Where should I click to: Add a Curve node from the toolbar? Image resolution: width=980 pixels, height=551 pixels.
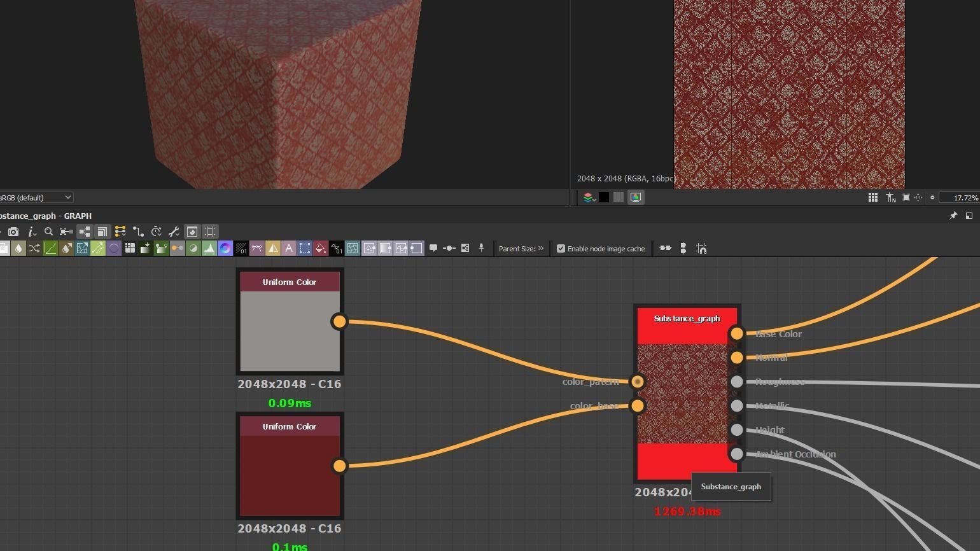point(50,249)
